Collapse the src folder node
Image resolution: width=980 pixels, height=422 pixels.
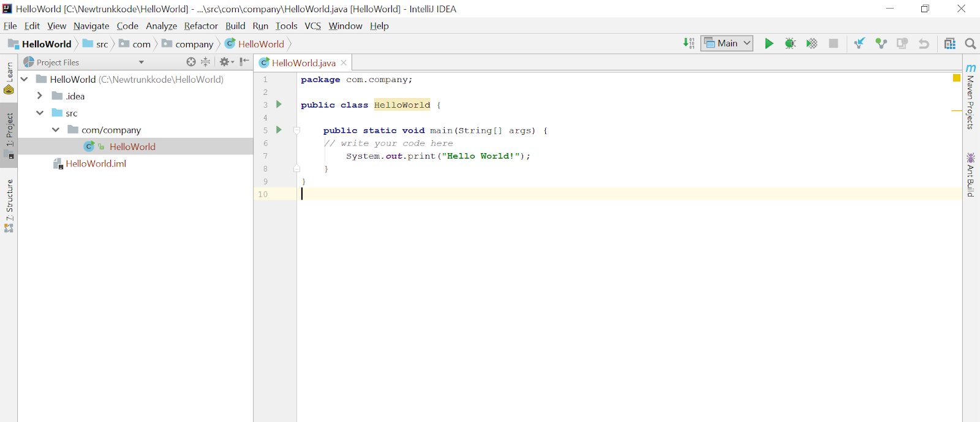(x=40, y=113)
